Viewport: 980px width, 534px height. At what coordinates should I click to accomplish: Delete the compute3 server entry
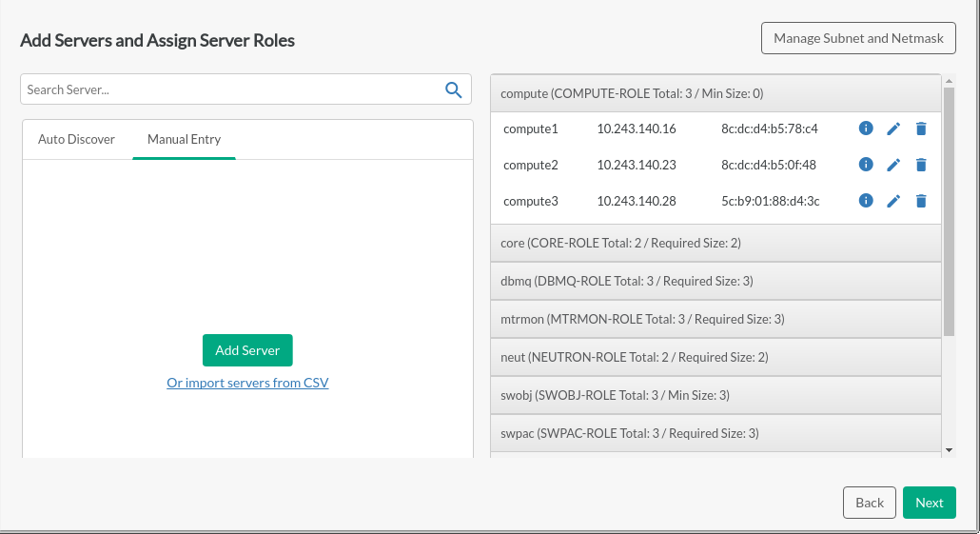coord(920,201)
